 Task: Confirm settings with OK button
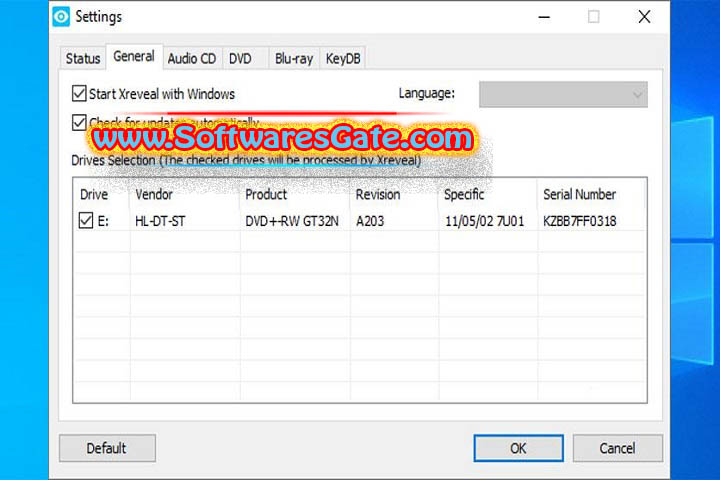518,448
